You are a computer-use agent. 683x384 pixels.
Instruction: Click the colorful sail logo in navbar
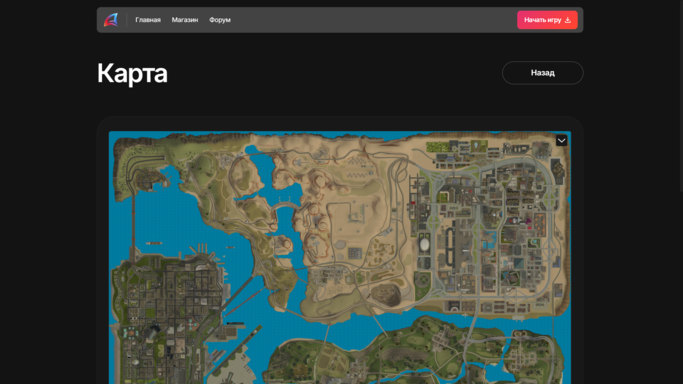coord(111,20)
